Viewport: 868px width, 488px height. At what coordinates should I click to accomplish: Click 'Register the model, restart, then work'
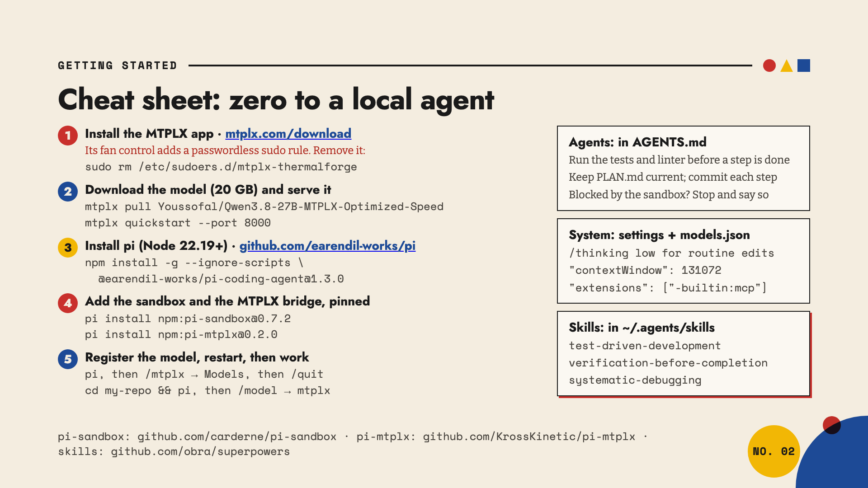click(x=197, y=357)
